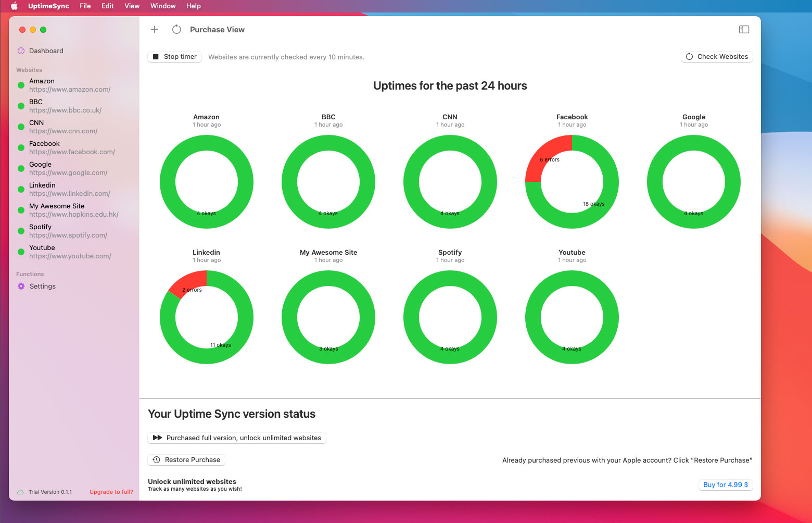Screen dimensions: 812x523
Task: Click the plus icon to add website
Action: pyautogui.click(x=155, y=30)
